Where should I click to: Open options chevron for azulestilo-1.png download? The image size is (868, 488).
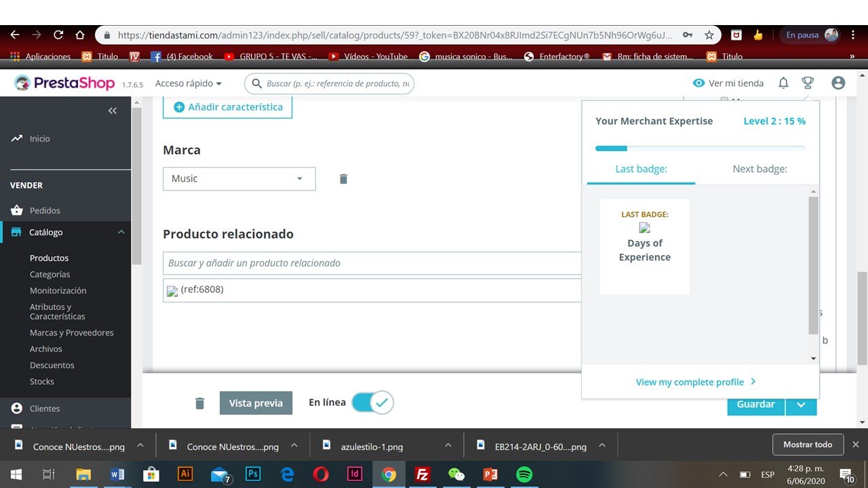pos(448,445)
